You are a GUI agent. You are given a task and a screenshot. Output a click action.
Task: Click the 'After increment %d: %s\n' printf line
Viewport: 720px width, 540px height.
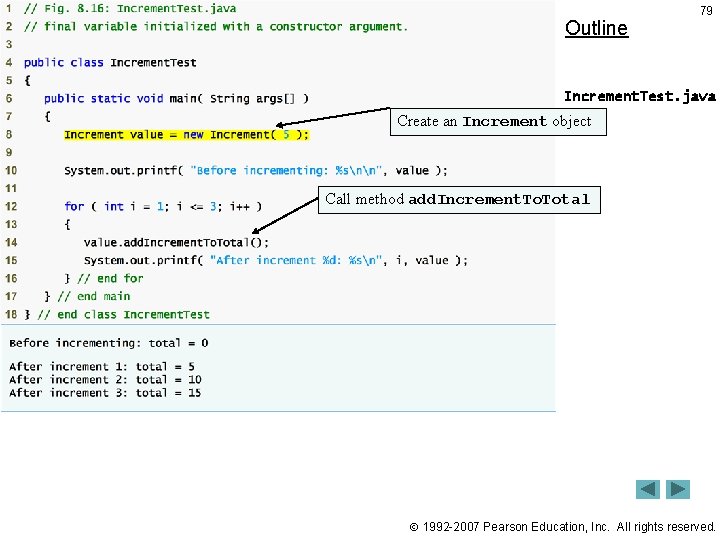click(276, 260)
